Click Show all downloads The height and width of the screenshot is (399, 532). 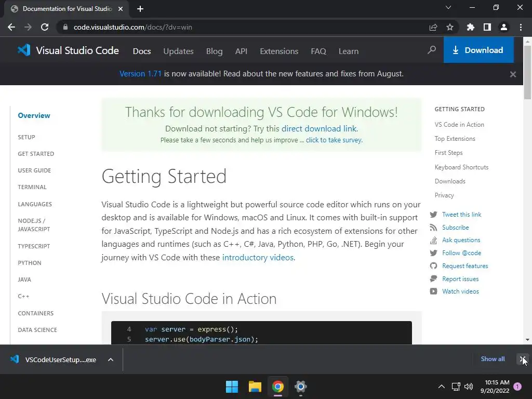(x=493, y=358)
